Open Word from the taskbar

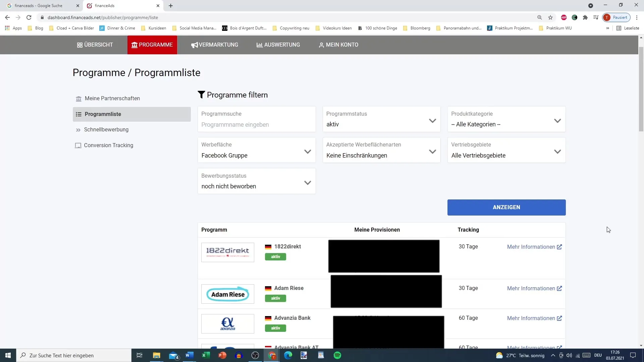[x=190, y=355]
